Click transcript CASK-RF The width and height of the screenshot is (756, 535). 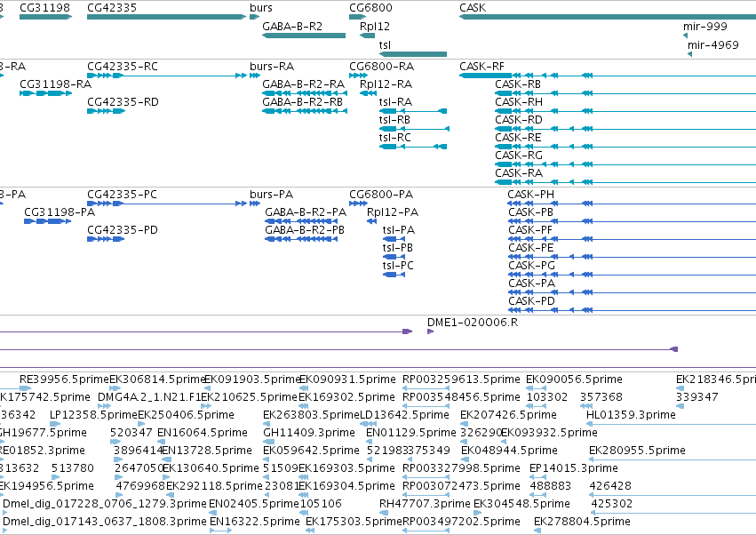608,76
